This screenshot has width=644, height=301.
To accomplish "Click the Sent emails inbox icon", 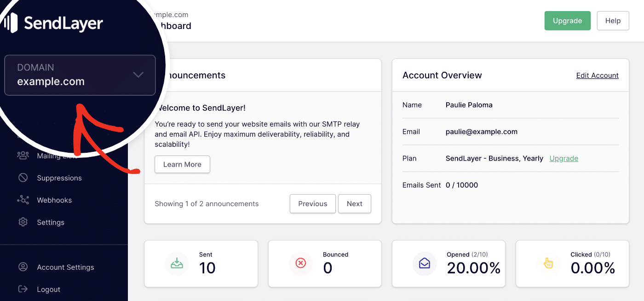I will point(177,263).
